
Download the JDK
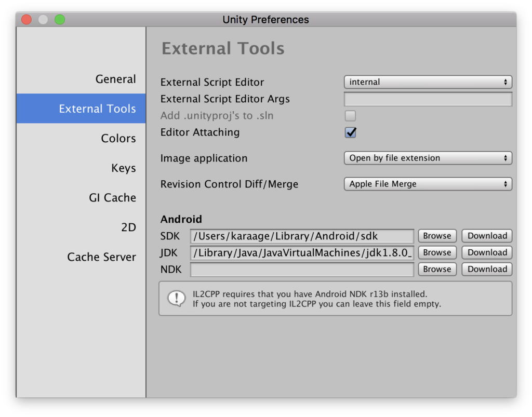487,252
